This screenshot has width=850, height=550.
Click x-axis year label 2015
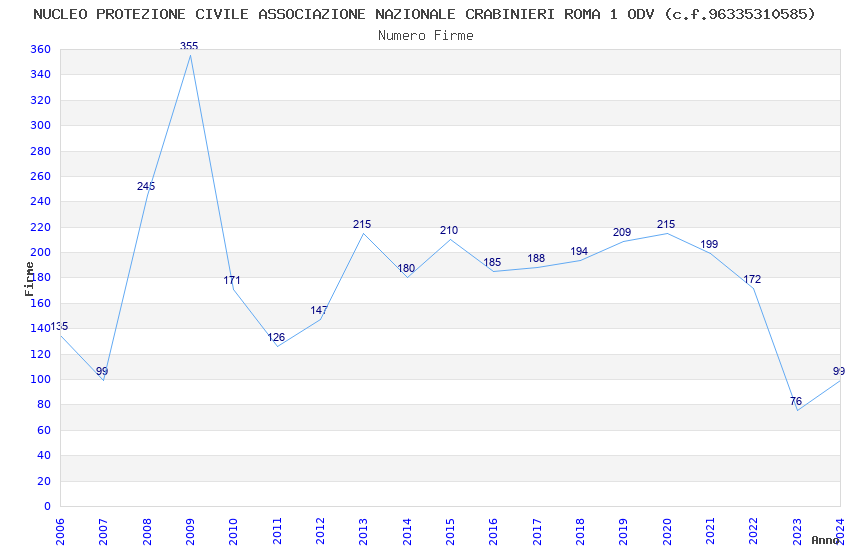pyautogui.click(x=450, y=531)
